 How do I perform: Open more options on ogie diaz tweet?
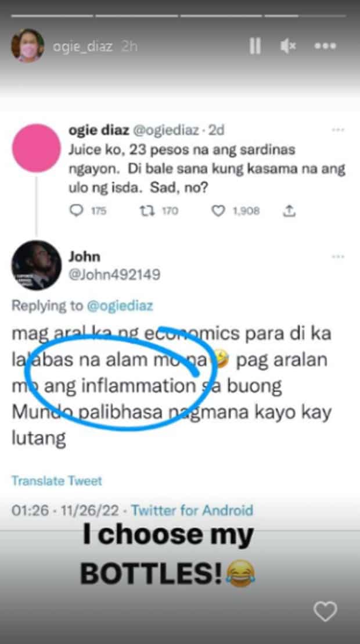point(338,130)
